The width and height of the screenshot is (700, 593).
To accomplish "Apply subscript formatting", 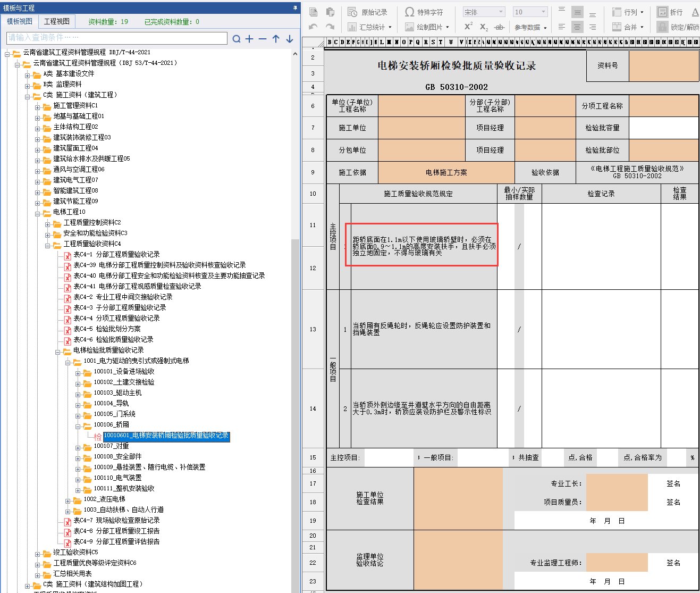I will click(x=484, y=27).
